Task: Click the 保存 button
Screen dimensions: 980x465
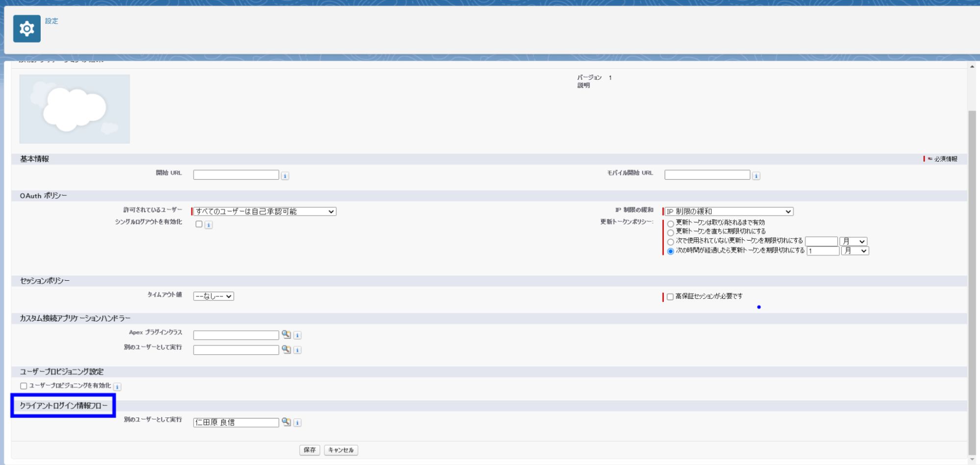Action: (x=309, y=450)
